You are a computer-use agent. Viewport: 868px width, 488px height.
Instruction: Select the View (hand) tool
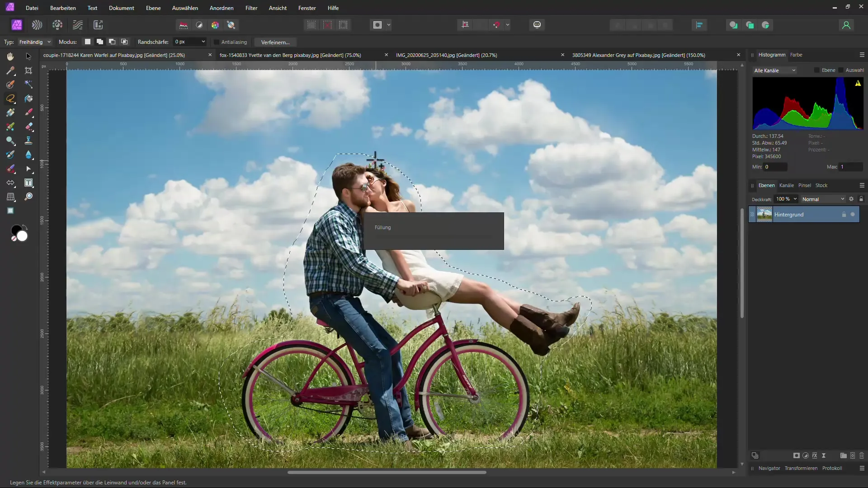click(10, 56)
